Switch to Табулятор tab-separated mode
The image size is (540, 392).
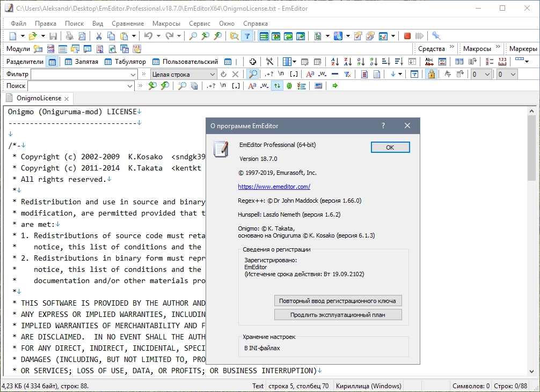pyautogui.click(x=126, y=62)
